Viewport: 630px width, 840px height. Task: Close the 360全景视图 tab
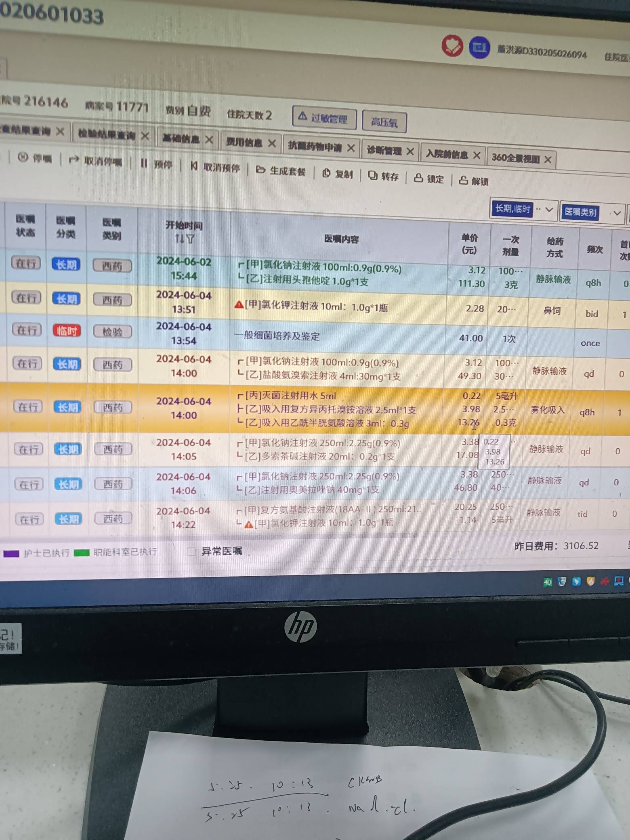click(548, 160)
